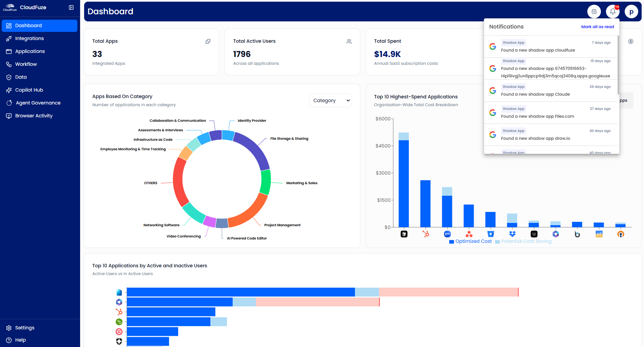The image size is (644, 347).
Task: Click the puzzle icon on Total Apps card
Action: 208,41
